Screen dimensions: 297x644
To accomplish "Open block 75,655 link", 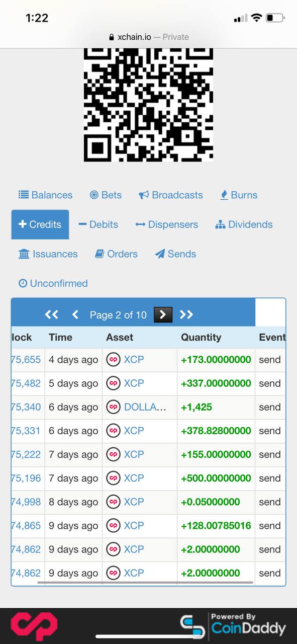I will (26, 360).
